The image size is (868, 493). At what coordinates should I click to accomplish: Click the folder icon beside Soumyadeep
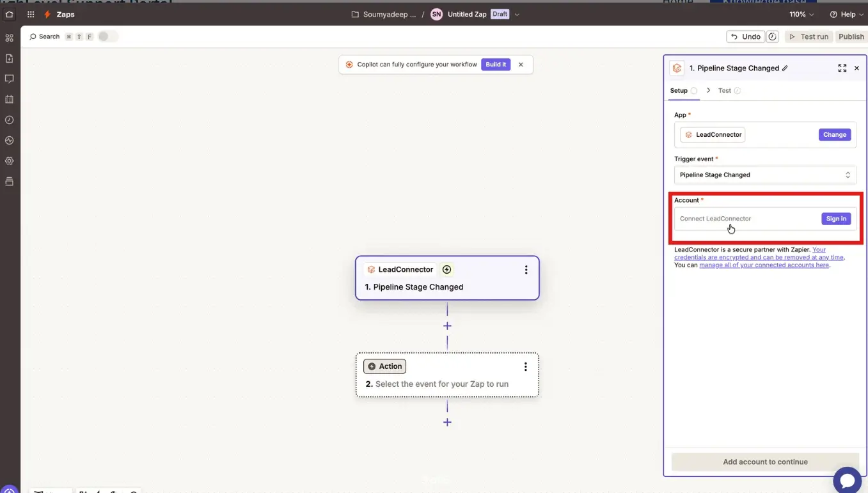tap(355, 14)
